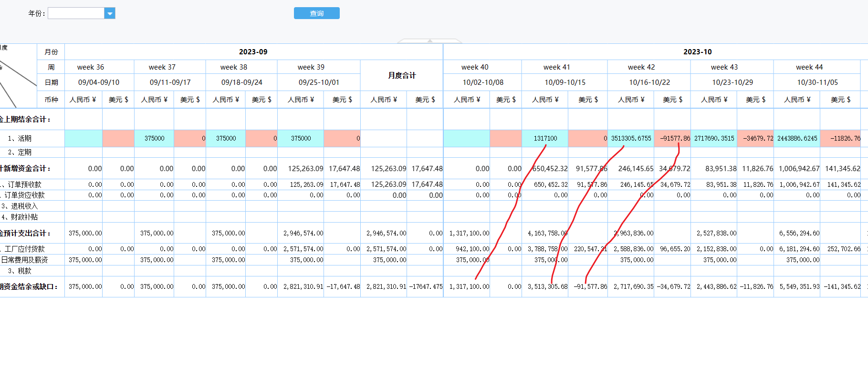Image resolution: width=868 pixels, height=367 pixels.
Task: Click the week 40 column header
Action: pos(475,67)
